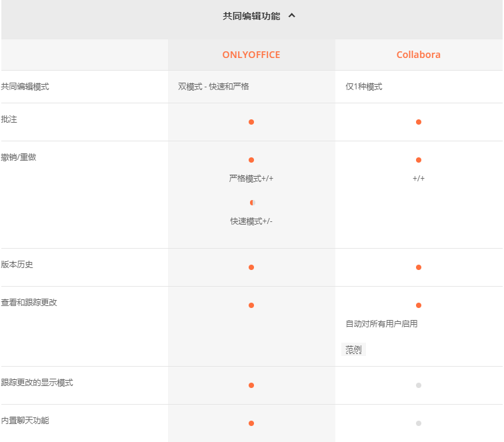Screen dimensions: 504x442
Task: Click Collabora orange dot above 自动对所有用户启用
Action: point(419,305)
